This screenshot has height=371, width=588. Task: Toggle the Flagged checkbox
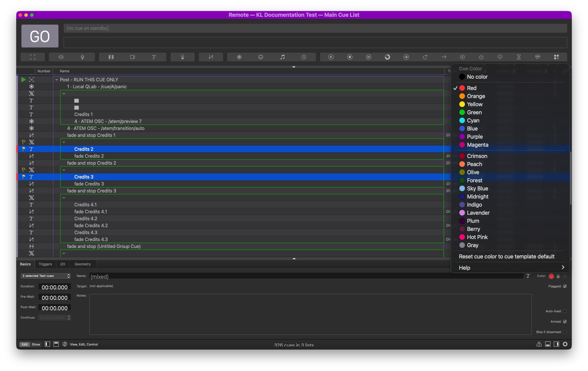point(565,286)
